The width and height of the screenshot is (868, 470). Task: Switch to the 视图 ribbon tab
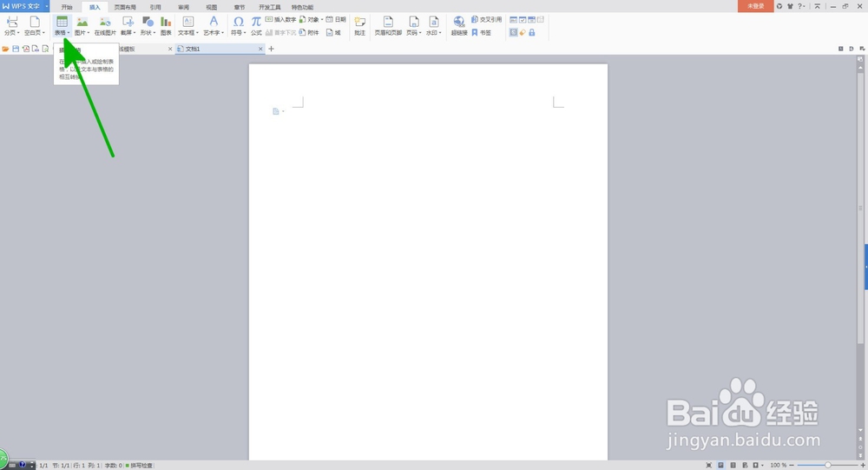[x=212, y=7]
